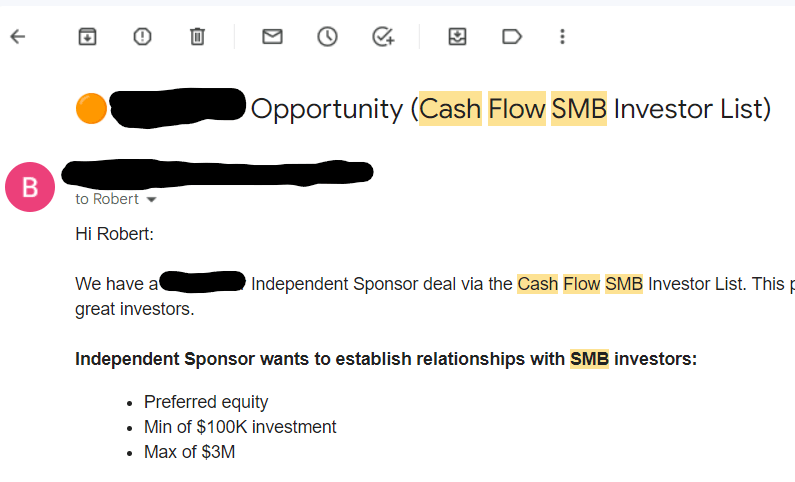This screenshot has width=795, height=482.
Task: Click the 'Preferred equity' bullet item
Action: point(206,402)
